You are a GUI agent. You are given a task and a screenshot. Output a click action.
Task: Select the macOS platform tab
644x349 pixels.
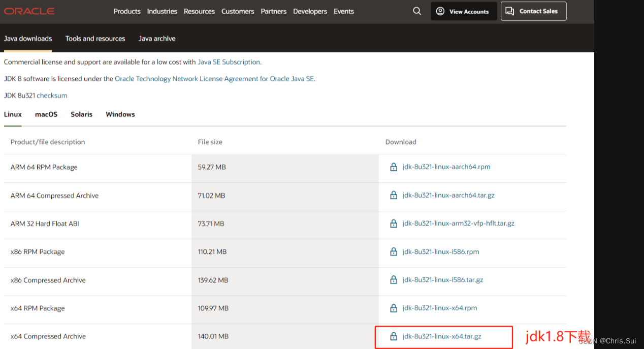pyautogui.click(x=46, y=114)
